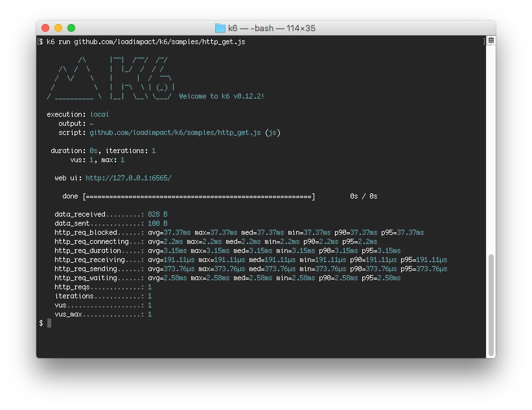Click the http_req_duration metric label
This screenshot has width=532, height=410.
point(87,250)
